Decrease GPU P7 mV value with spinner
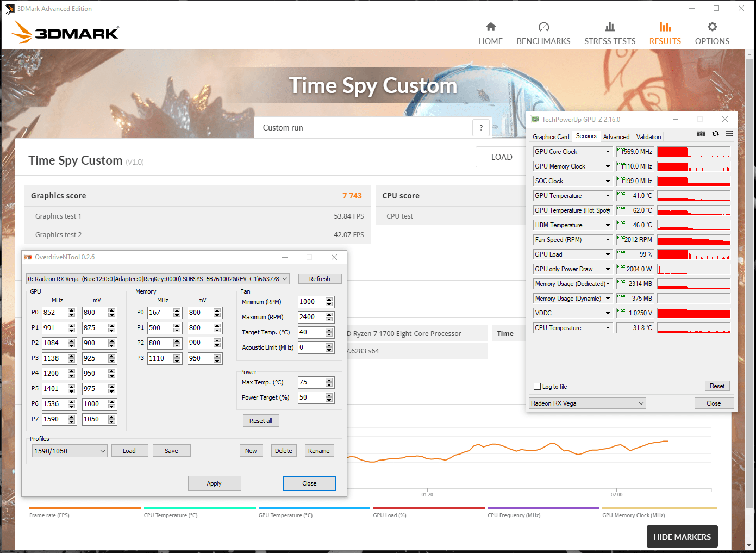Screen dimensions: 756x553 tap(111, 421)
